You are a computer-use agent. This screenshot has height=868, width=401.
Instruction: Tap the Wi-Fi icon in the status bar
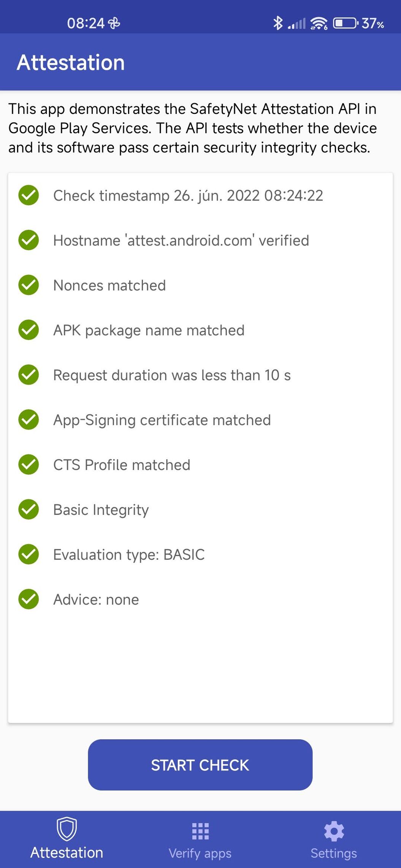[x=319, y=23]
